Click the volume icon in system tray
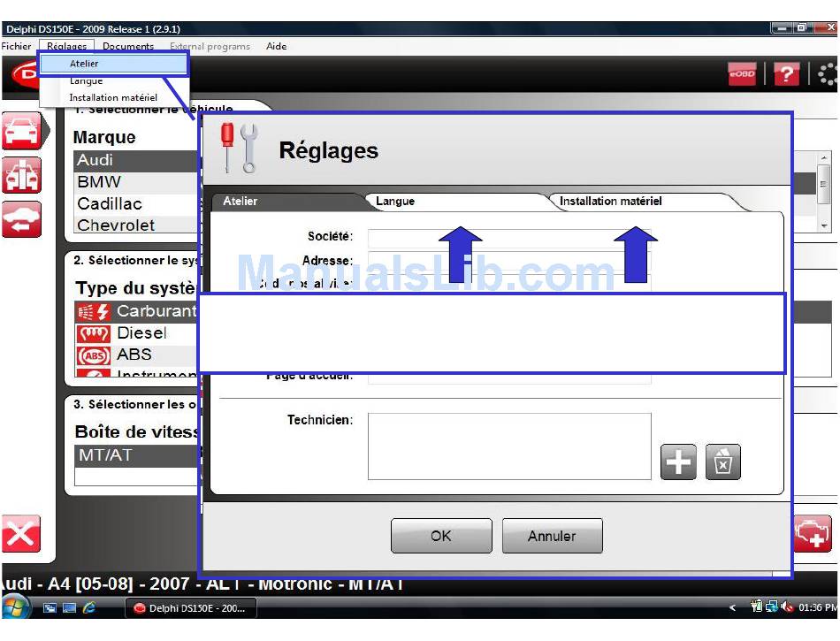840x641 pixels. pos(786,607)
